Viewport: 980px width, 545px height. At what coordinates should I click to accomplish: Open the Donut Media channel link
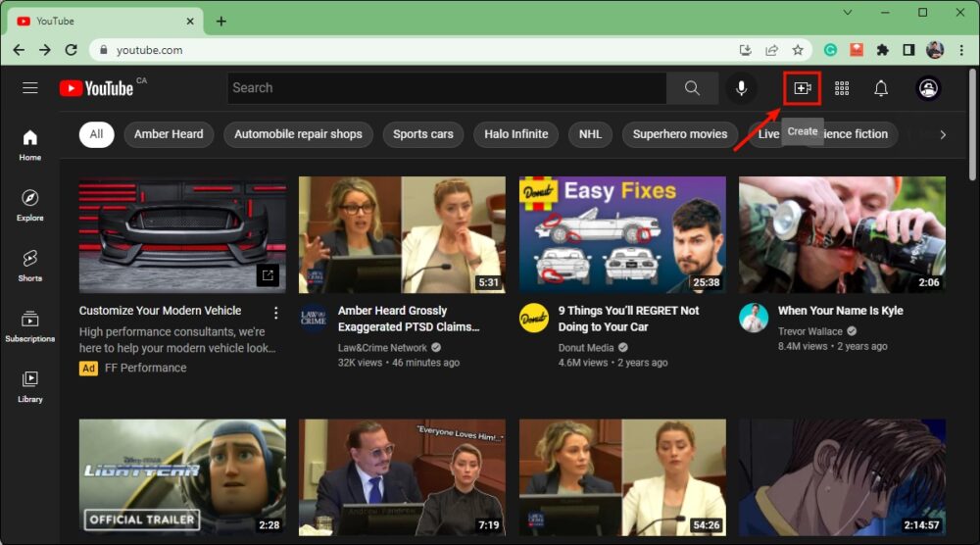tap(586, 347)
